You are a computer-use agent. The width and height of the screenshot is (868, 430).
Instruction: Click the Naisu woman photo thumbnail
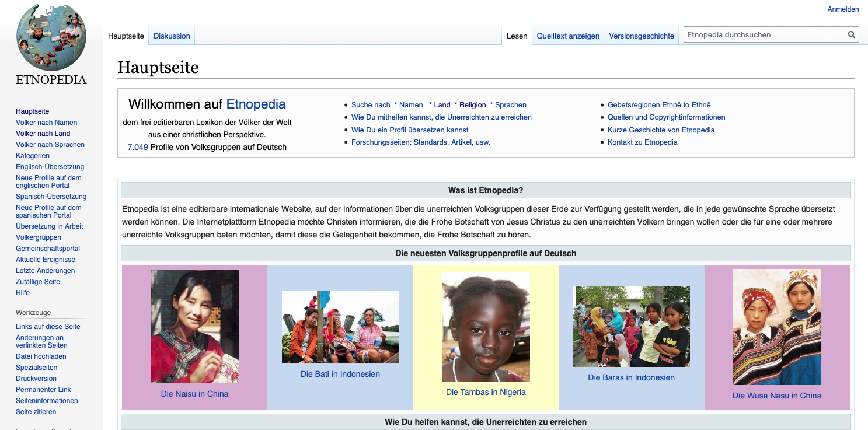195,327
